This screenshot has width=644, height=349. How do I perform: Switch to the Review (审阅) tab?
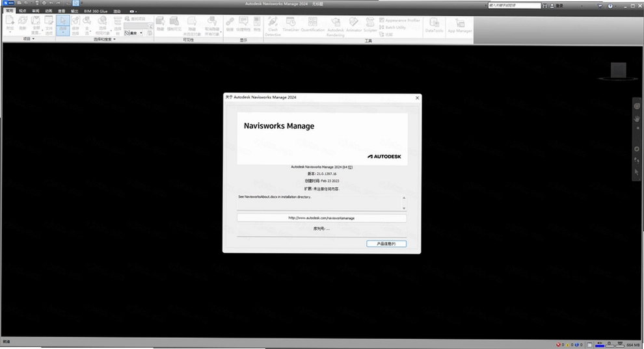point(36,11)
